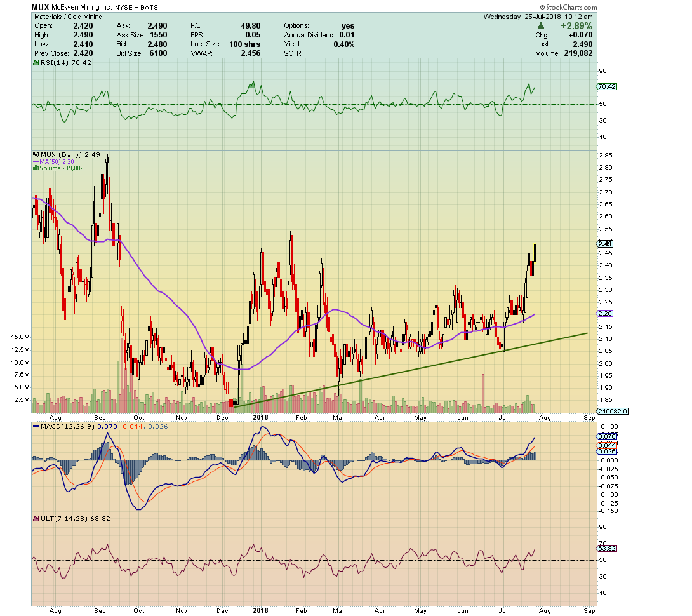Click the 219082.0 volume axis tag
Viewport: 692px width, 616px height.
tap(612, 411)
